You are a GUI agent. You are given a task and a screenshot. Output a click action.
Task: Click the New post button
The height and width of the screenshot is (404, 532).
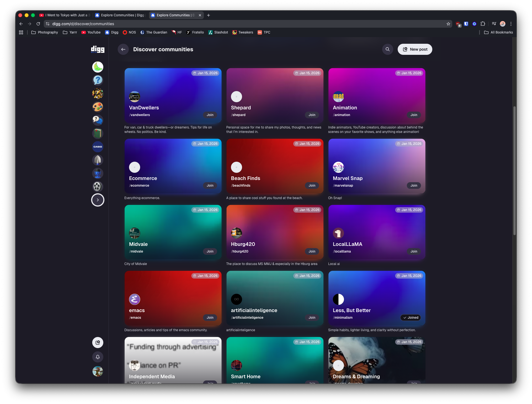pyautogui.click(x=415, y=49)
